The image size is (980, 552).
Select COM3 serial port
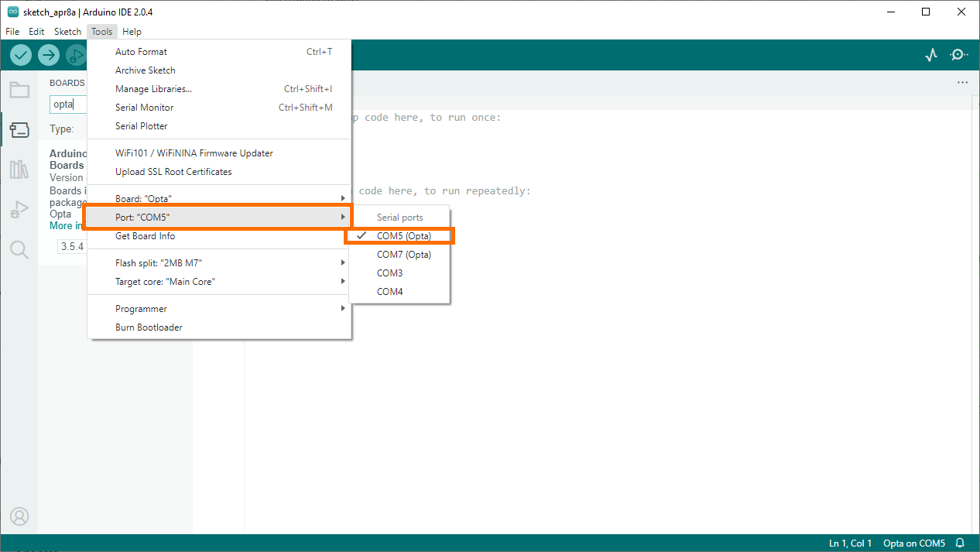pyautogui.click(x=399, y=273)
